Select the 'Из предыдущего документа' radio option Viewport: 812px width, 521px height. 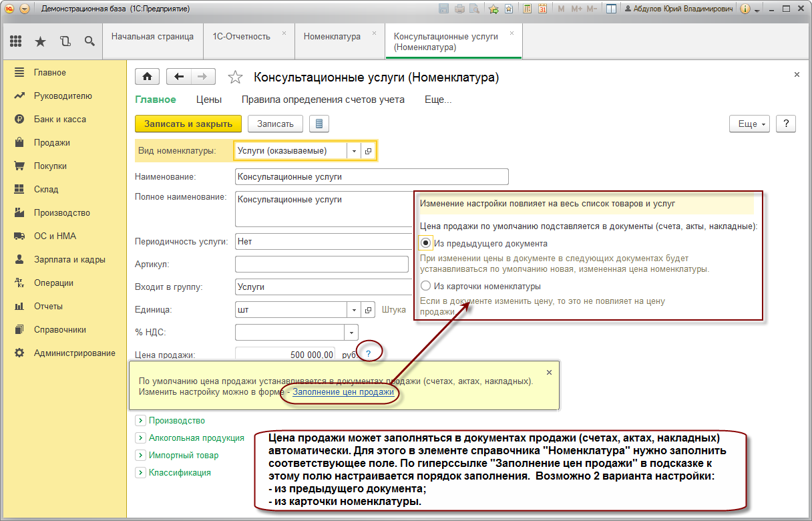(x=425, y=244)
